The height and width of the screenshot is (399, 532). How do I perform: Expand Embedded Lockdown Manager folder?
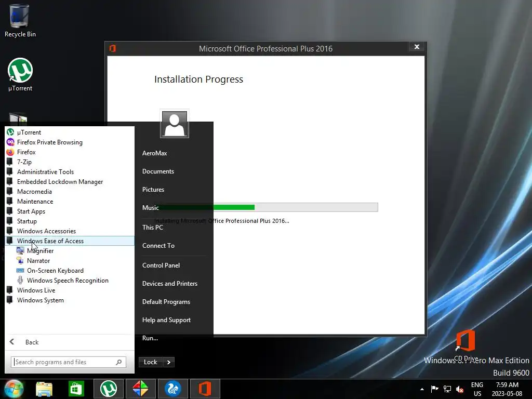[70, 181]
